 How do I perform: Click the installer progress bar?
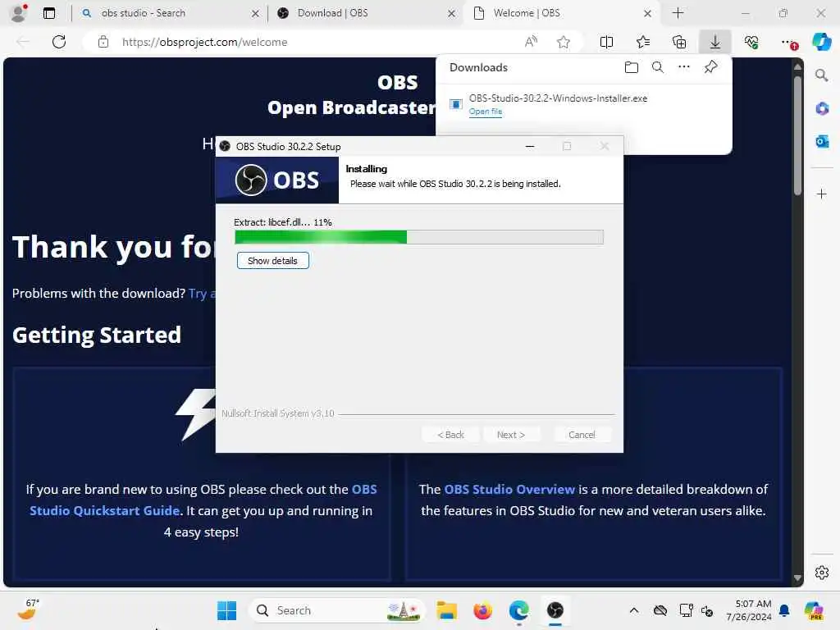tap(419, 237)
